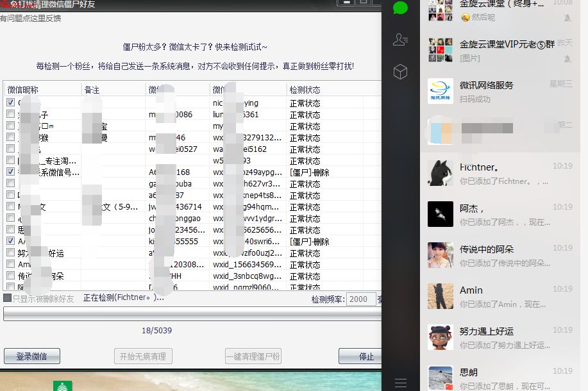Uncheck the checkbox in the row with 40swri6
The image size is (588, 391).
10,241
